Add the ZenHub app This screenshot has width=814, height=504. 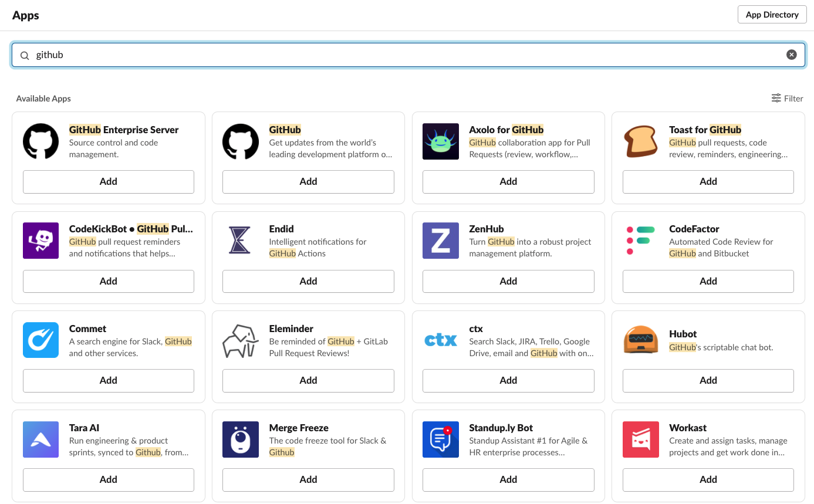(x=508, y=281)
